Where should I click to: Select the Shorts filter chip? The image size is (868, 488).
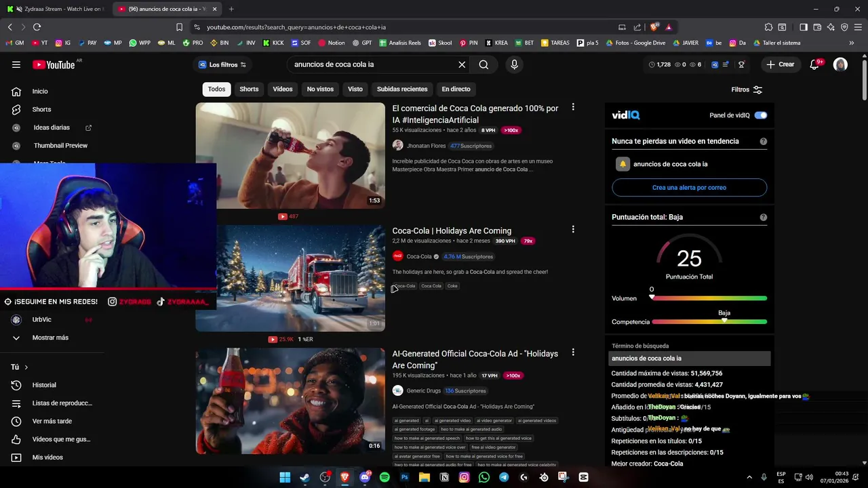click(x=249, y=89)
